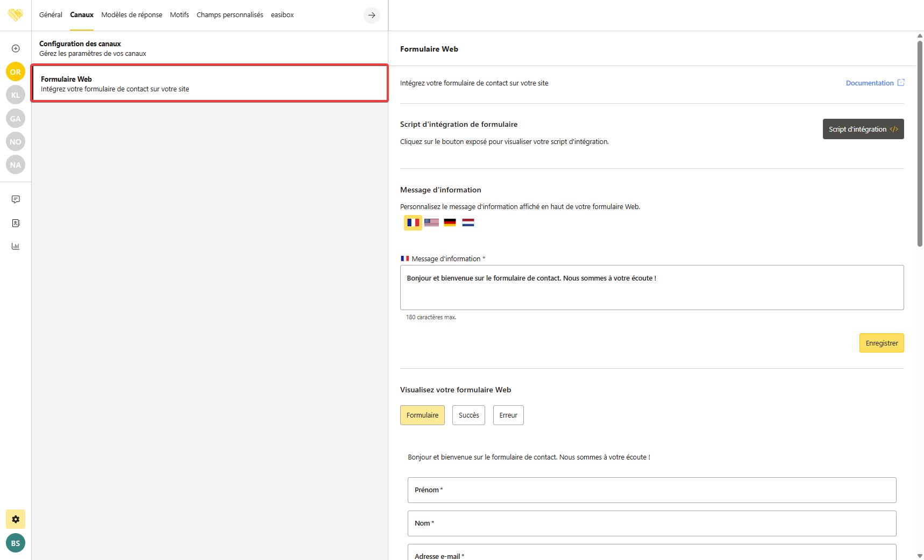Switch to the Général tab

tap(51, 15)
